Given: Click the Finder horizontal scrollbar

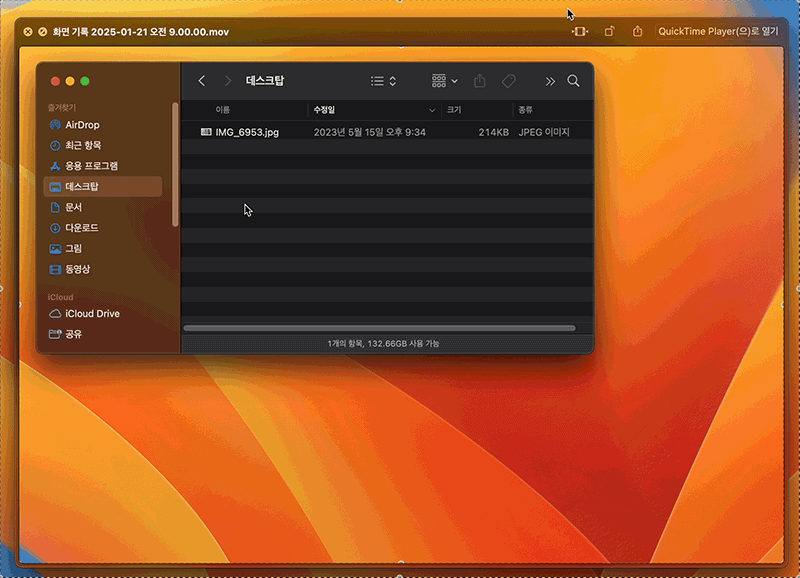Looking at the screenshot, I should pos(380,328).
